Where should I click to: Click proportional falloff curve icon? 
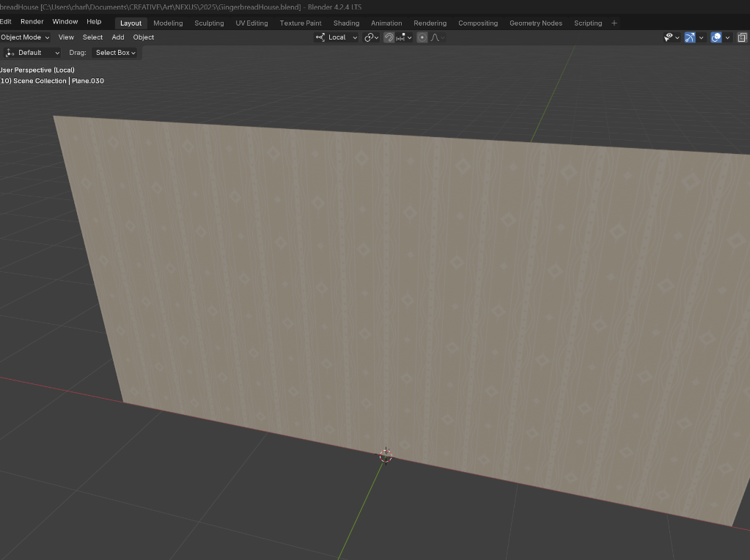coord(436,37)
